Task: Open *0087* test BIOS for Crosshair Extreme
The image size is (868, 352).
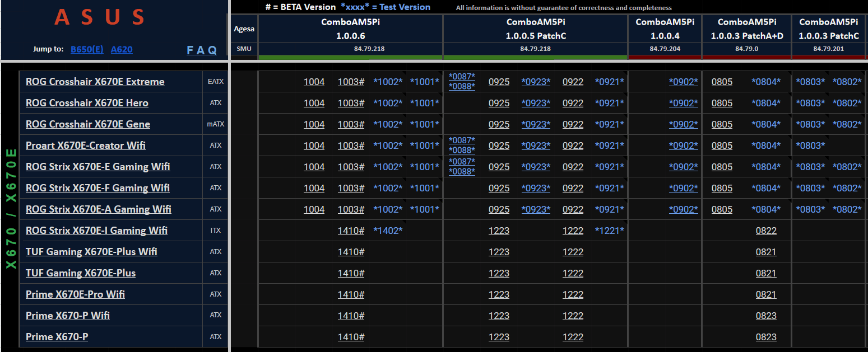Action: 462,77
